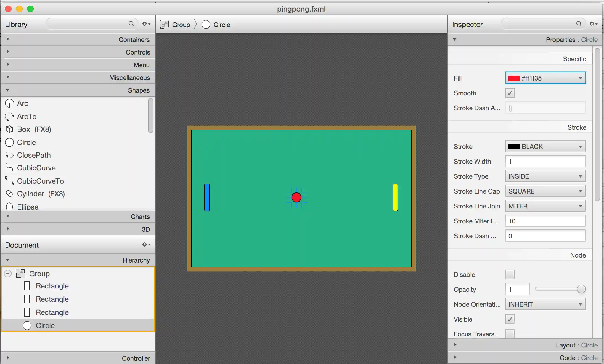Select Group in the breadcrumb path
The width and height of the screenshot is (604, 364).
click(x=181, y=24)
